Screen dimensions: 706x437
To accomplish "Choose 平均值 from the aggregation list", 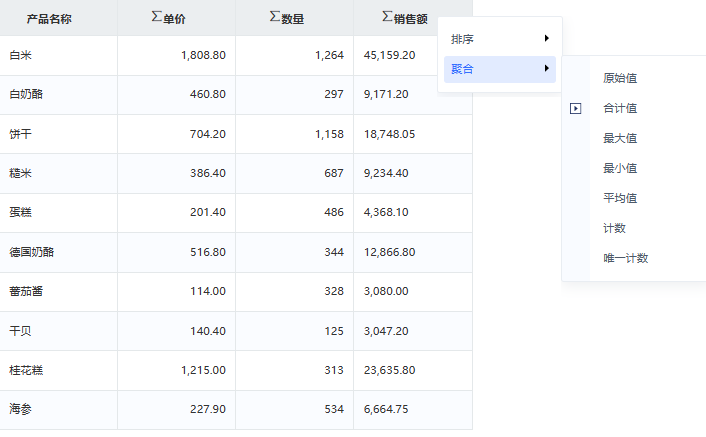I will (620, 198).
